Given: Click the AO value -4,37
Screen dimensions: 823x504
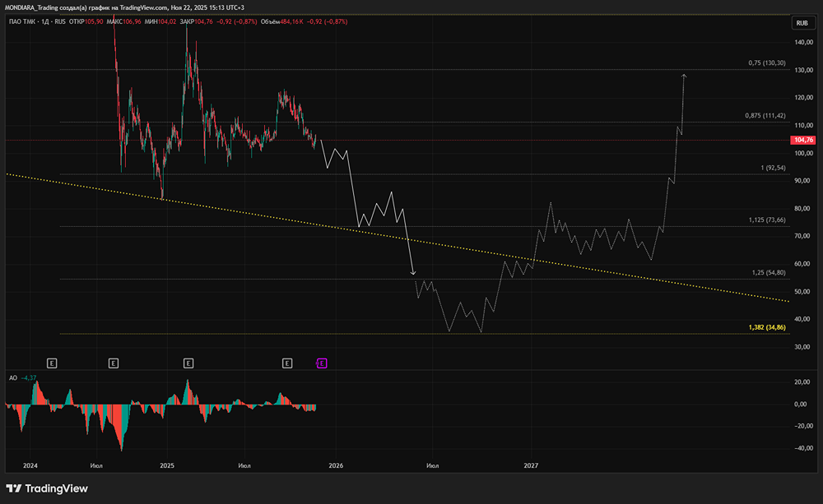Looking at the screenshot, I should tap(29, 377).
